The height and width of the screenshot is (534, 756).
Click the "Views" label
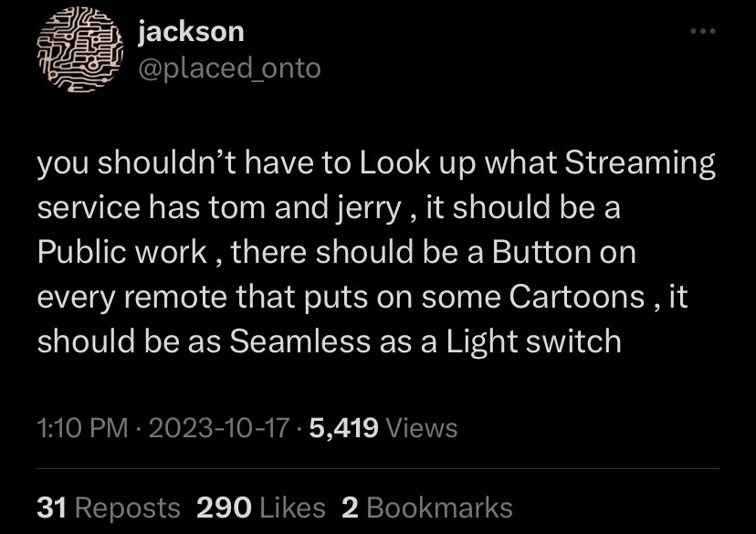click(422, 427)
